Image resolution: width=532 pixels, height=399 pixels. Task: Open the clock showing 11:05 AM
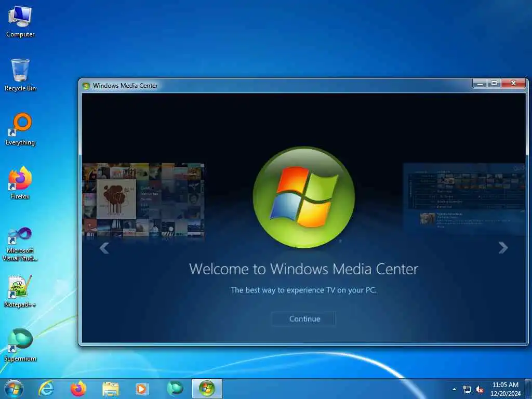click(505, 389)
